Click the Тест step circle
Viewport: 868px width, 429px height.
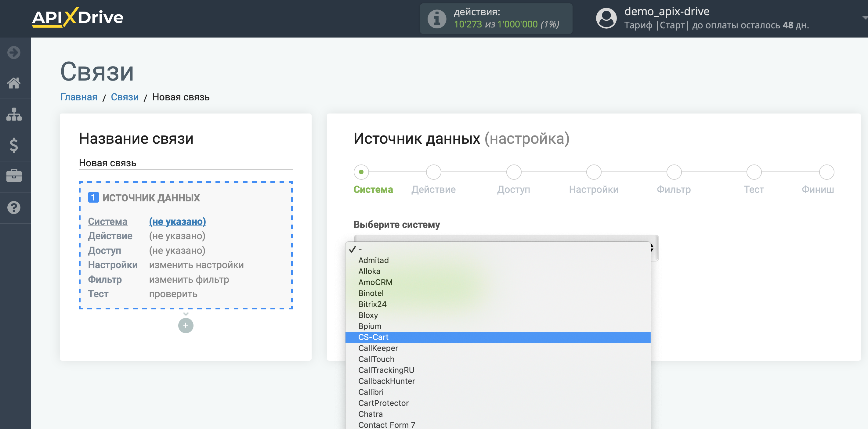click(x=754, y=172)
